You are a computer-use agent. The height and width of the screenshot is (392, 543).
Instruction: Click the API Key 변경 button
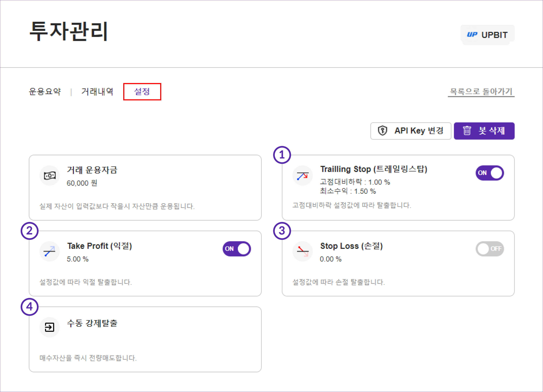pos(411,131)
